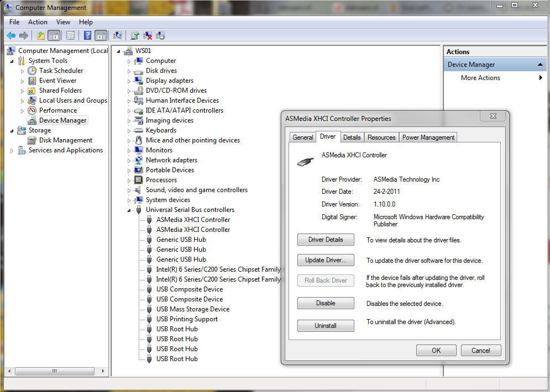Select the Shared Folders icon
The height and width of the screenshot is (392, 550).
coord(32,91)
